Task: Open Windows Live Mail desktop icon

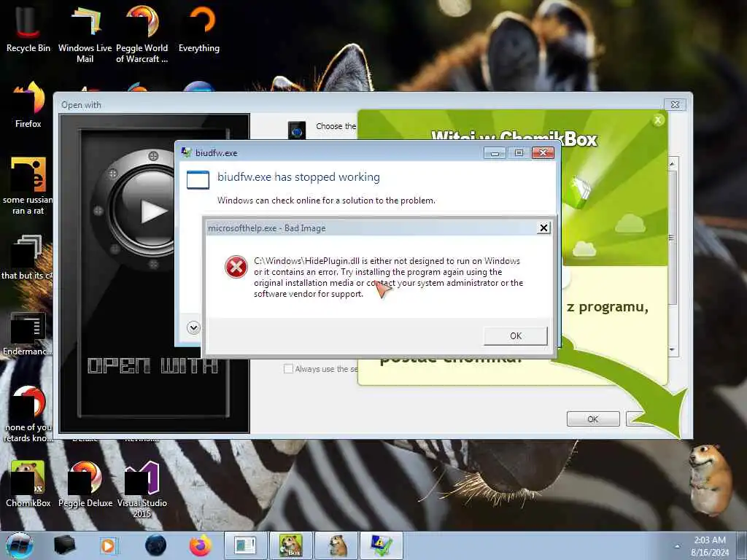Action: [85, 34]
